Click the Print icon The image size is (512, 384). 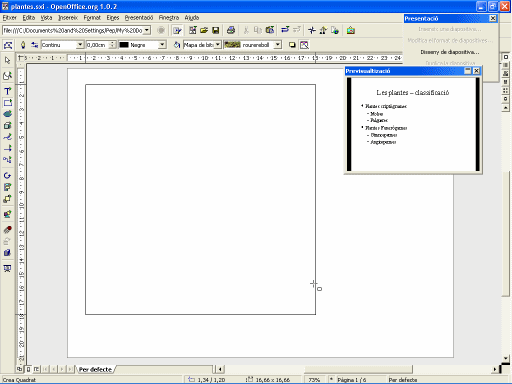coord(231,30)
